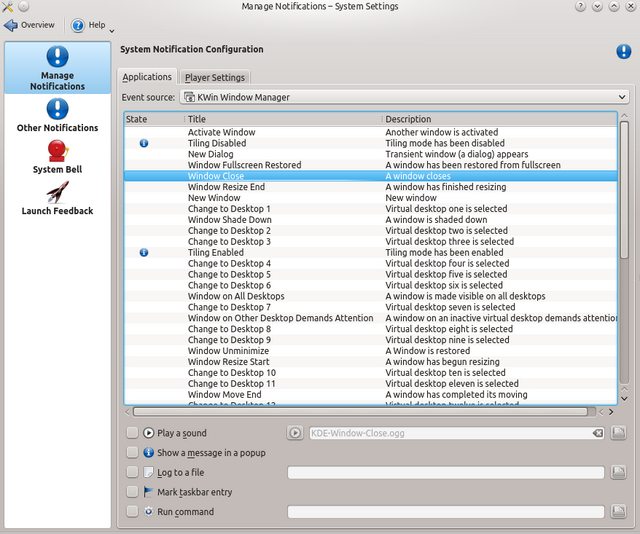The height and width of the screenshot is (534, 640).
Task: Click the blue notification icon at top right
Action: click(x=624, y=51)
